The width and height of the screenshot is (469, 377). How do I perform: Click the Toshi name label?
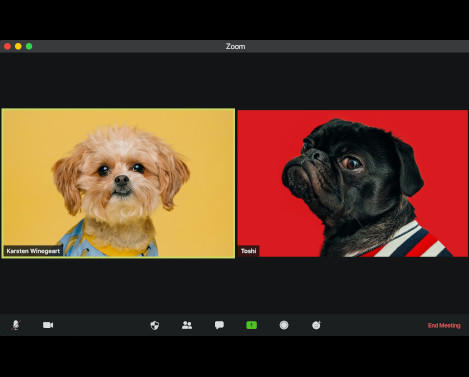(249, 251)
